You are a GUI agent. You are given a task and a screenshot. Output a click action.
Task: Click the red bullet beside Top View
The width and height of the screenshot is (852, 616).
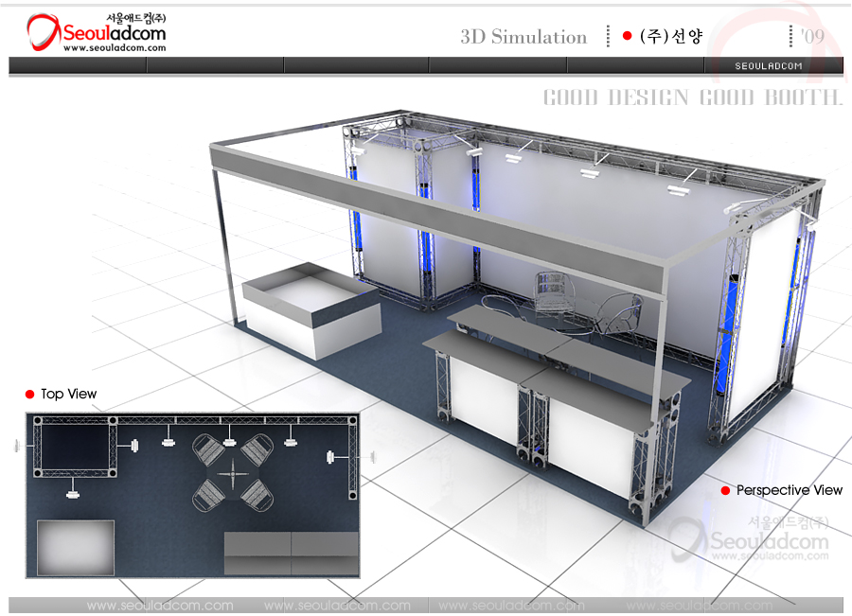tap(29, 394)
